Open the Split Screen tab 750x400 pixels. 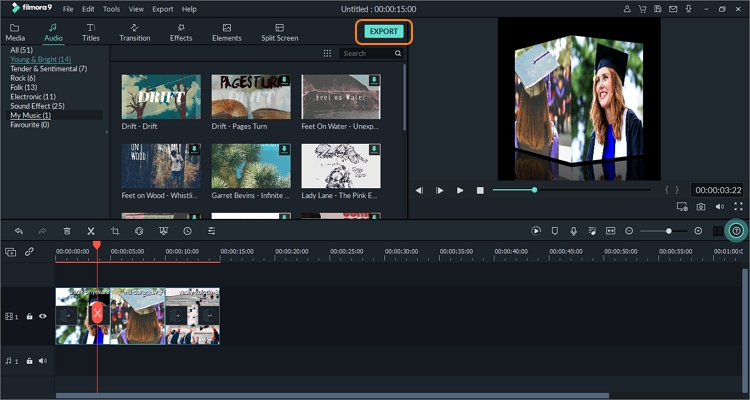279,33
